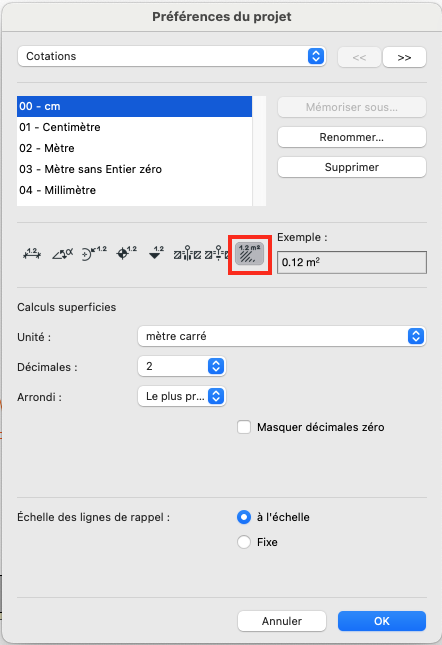Open the Cotations page dropdown
Image resolution: width=442 pixels, height=645 pixels.
tap(172, 56)
